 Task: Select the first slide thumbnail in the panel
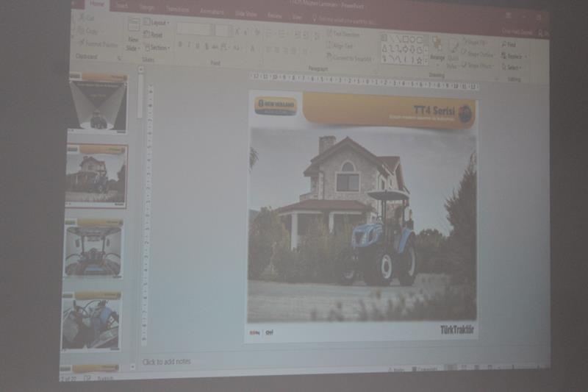[x=98, y=104]
